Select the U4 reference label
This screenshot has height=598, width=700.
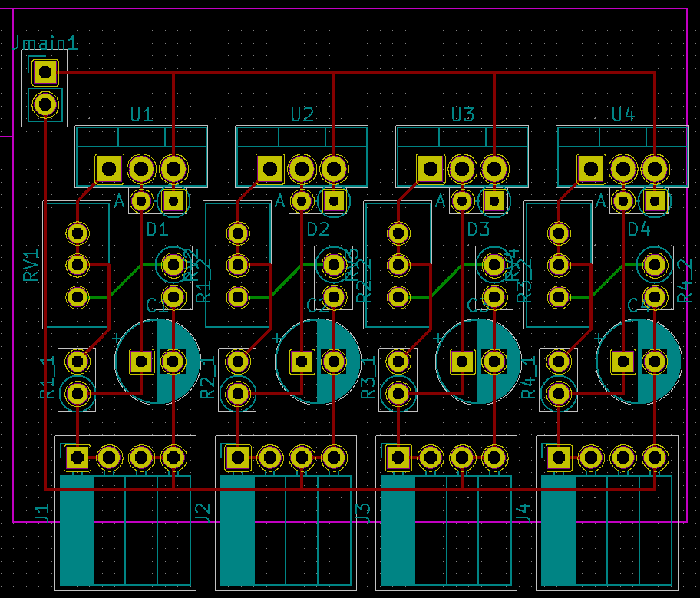623,115
